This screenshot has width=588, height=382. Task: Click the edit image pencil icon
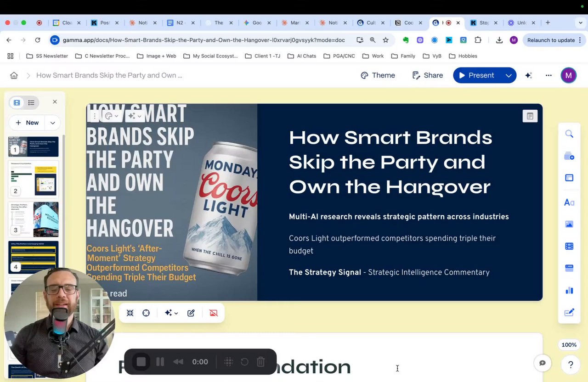pos(191,313)
